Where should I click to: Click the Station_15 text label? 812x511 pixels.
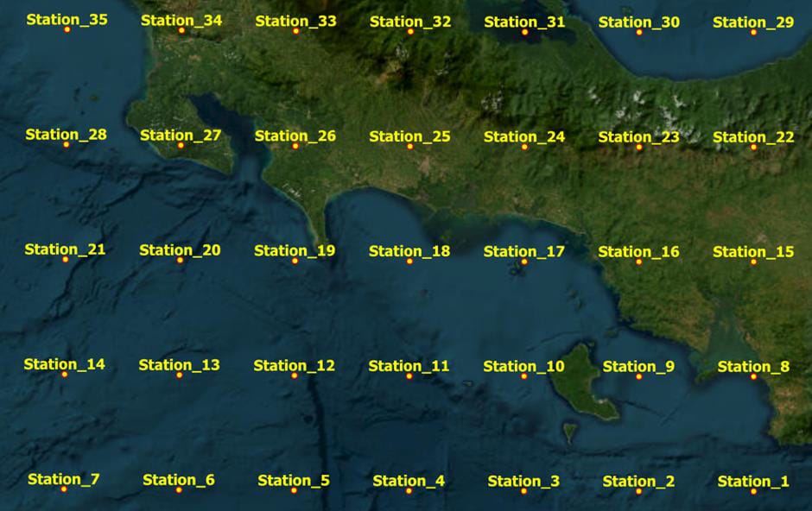(753, 252)
